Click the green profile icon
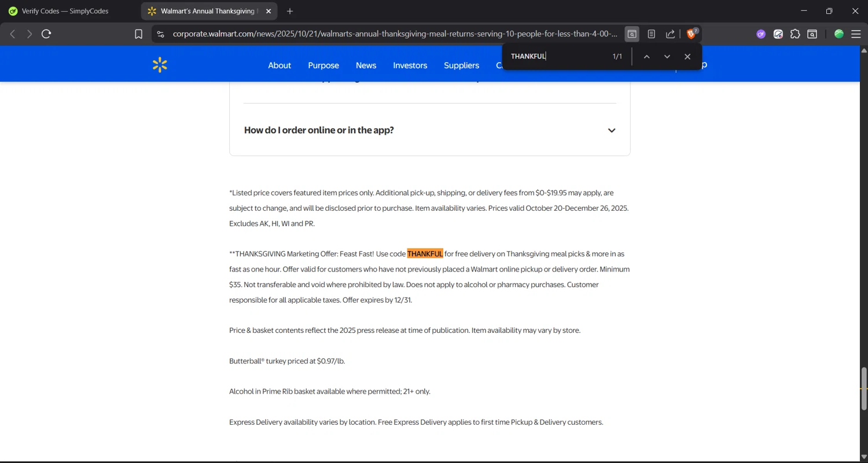 click(x=839, y=34)
